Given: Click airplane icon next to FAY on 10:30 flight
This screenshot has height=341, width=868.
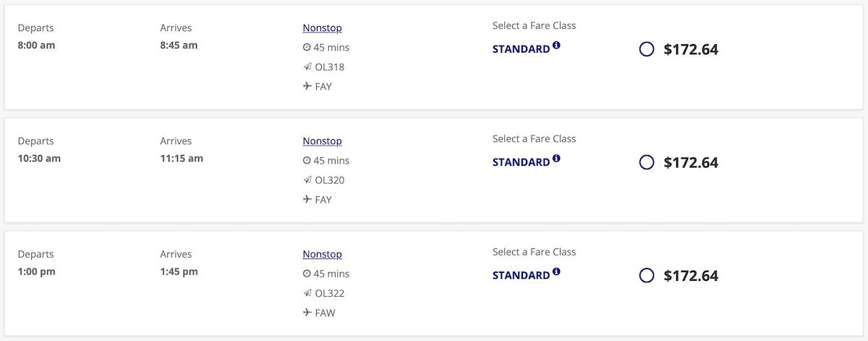Looking at the screenshot, I should click(x=307, y=200).
